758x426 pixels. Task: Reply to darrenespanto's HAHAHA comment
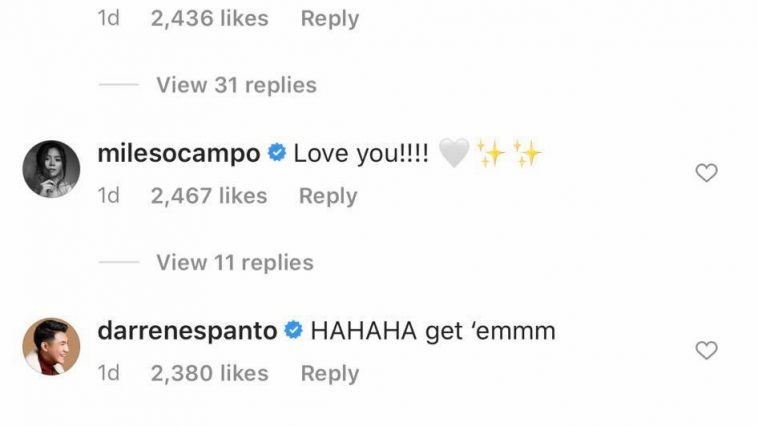[330, 374]
